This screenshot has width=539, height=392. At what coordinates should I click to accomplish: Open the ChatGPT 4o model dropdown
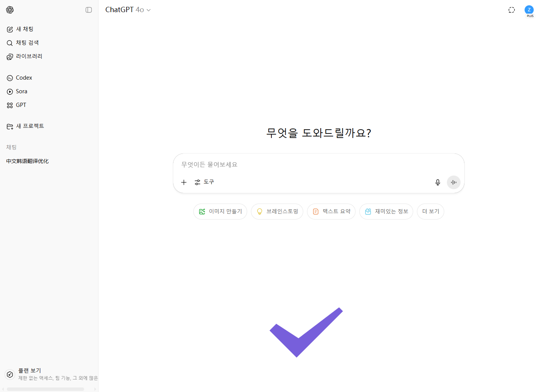[128, 10]
